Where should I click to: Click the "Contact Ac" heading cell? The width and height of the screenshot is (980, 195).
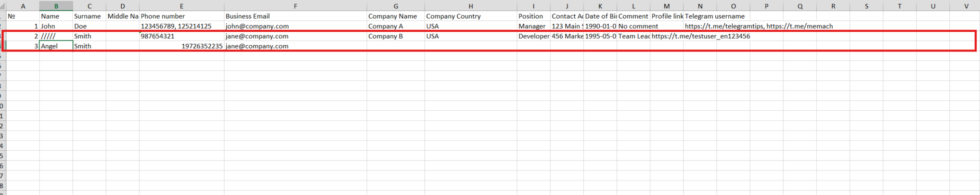567,16
